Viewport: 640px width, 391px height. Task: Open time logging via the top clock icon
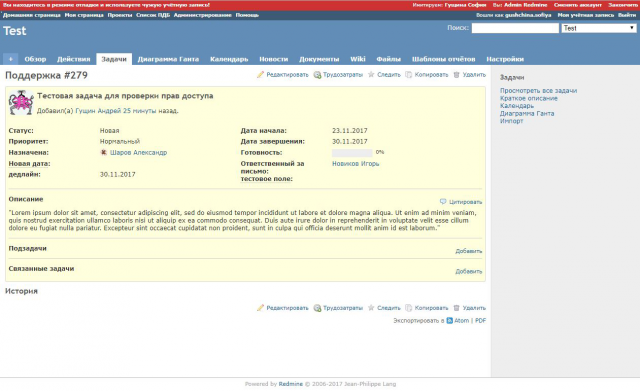(317, 75)
